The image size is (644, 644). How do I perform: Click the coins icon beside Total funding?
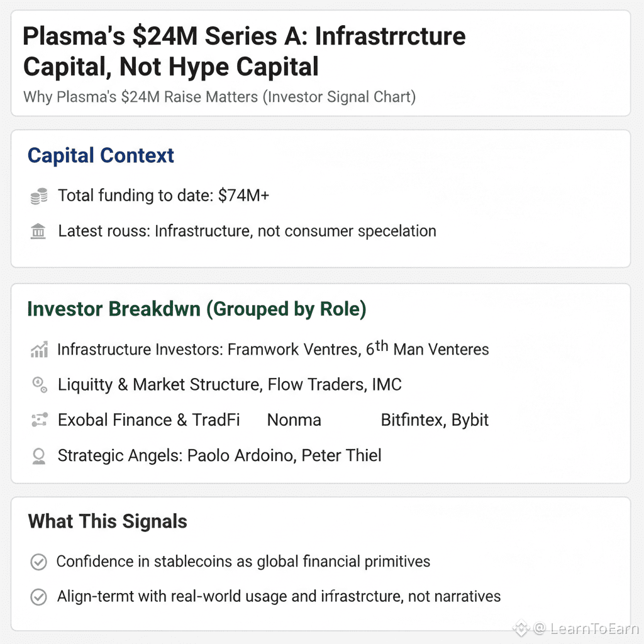pyautogui.click(x=39, y=196)
